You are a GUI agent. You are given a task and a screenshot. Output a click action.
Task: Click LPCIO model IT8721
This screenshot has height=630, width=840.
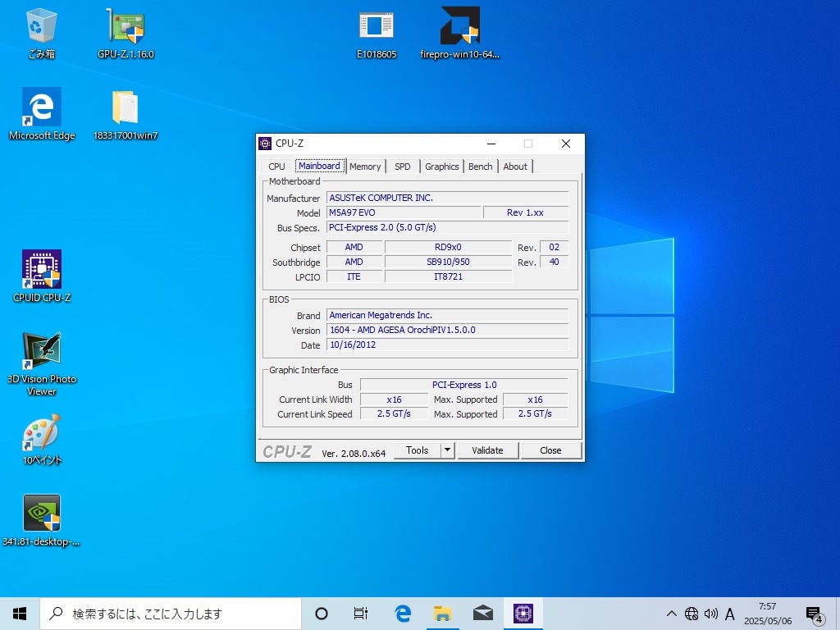point(448,277)
